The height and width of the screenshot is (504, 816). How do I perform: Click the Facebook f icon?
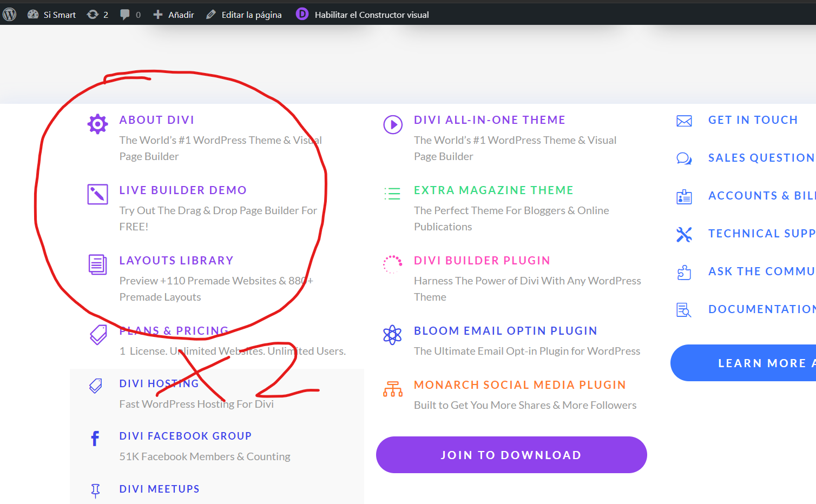pos(95,438)
